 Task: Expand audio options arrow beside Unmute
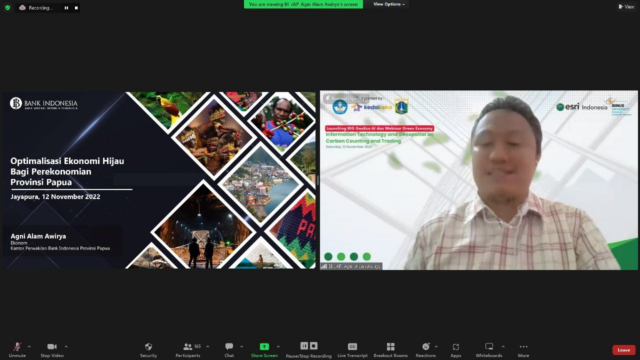(x=29, y=347)
